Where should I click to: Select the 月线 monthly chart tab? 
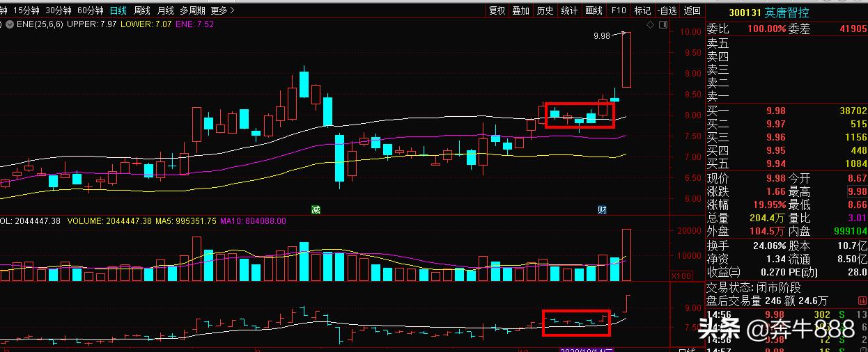[x=166, y=10]
